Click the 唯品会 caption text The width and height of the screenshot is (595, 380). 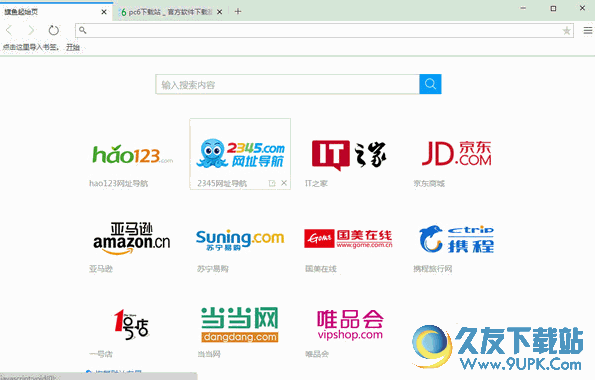[x=316, y=354]
